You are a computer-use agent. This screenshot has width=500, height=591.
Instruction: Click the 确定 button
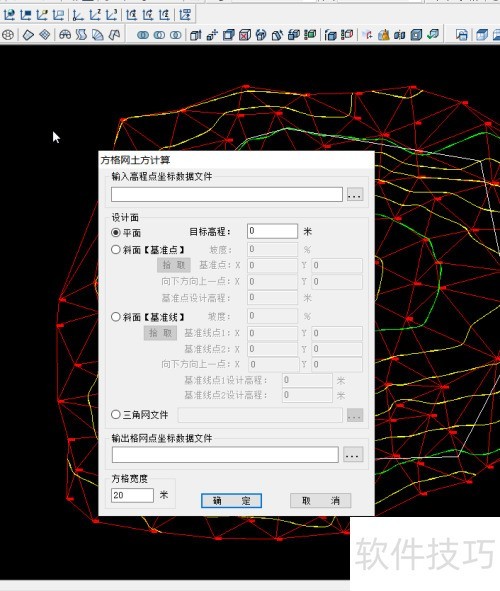click(231, 501)
